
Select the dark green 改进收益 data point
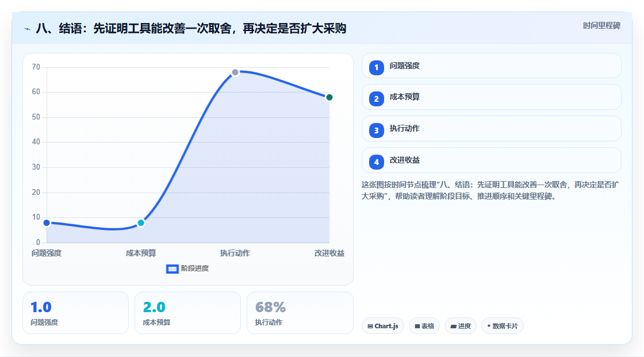(x=329, y=97)
